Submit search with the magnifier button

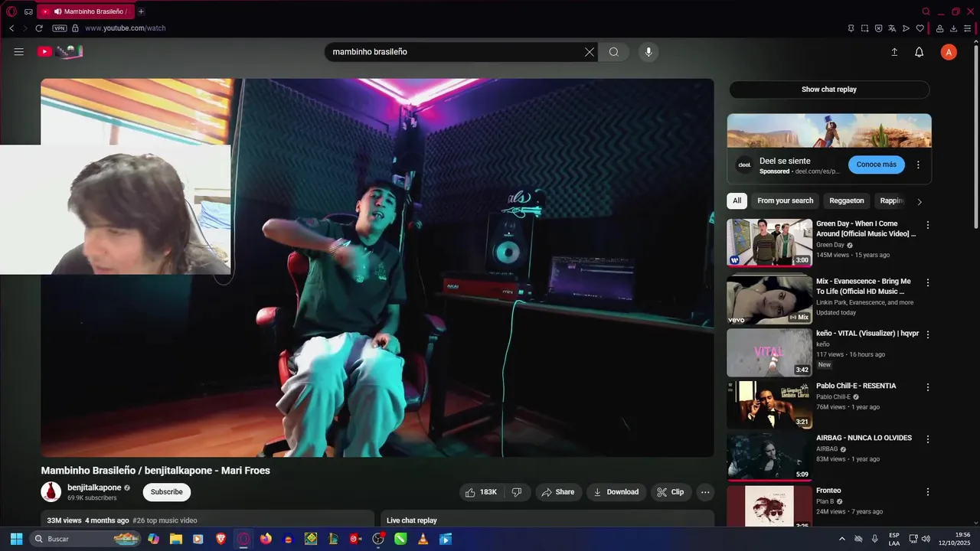tap(614, 52)
